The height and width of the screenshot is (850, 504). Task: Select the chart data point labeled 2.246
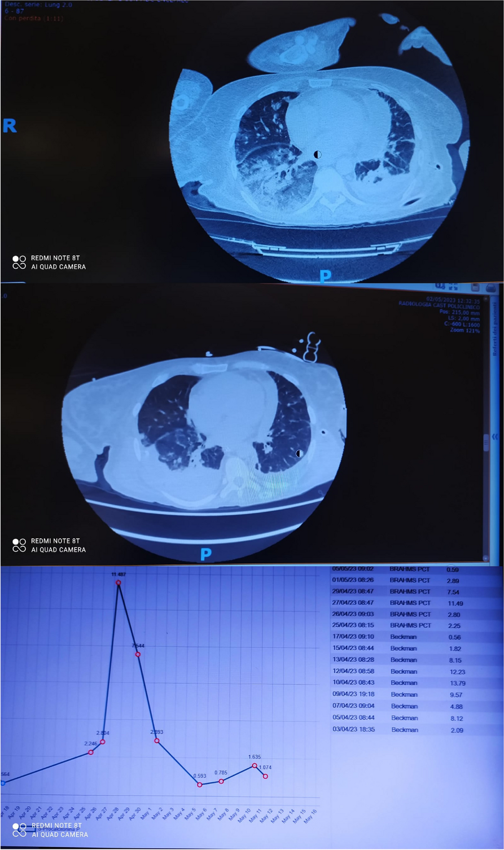pyautogui.click(x=91, y=752)
